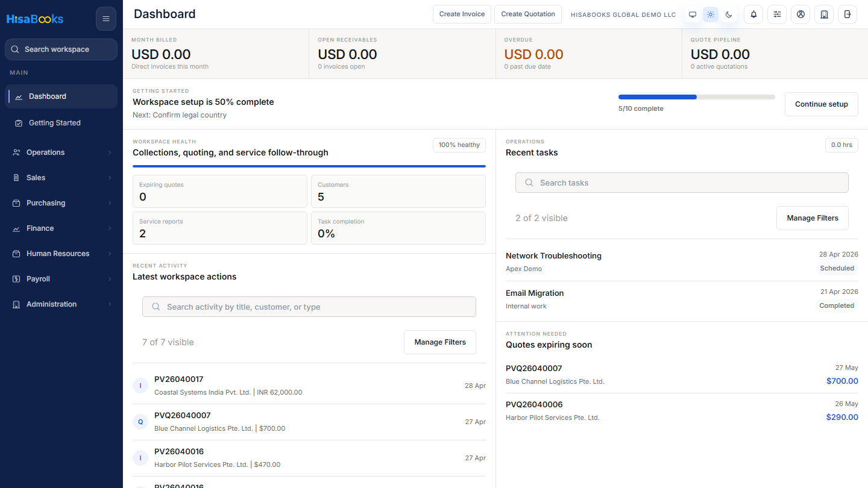Click the HisaBooks logo
Image resolution: width=868 pixels, height=488 pixels.
click(x=35, y=19)
